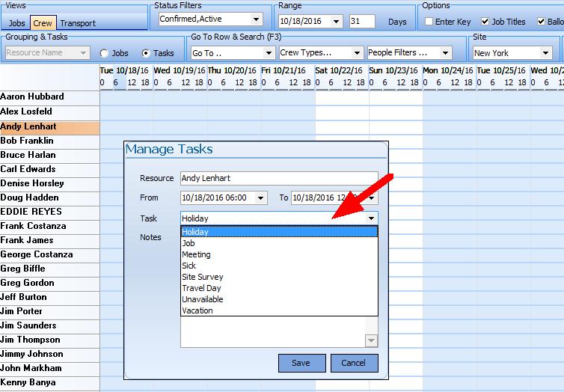Image resolution: width=564 pixels, height=392 pixels.
Task: Open the Range date picker dropdown
Action: click(x=335, y=22)
